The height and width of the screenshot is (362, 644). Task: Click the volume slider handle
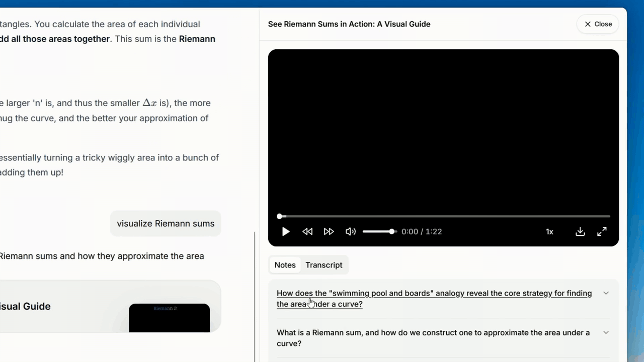pos(392,232)
